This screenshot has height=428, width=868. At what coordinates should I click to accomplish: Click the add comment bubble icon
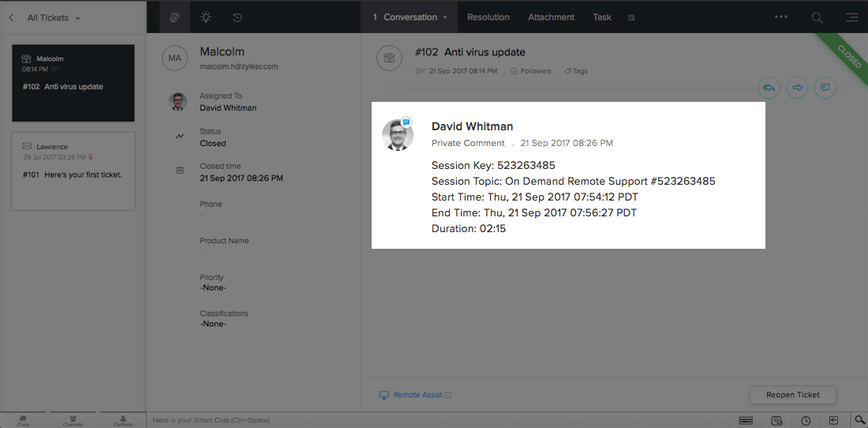pos(825,87)
